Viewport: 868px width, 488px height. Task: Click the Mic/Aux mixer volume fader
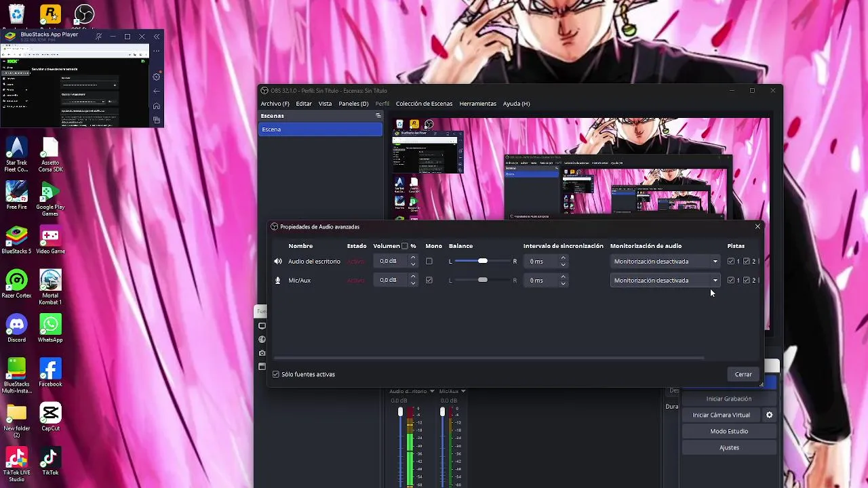coord(442,412)
